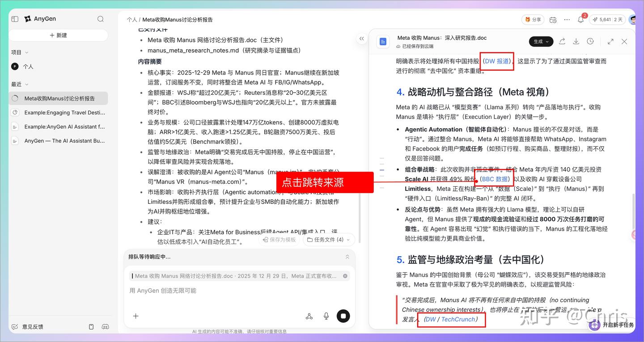Download the document

(x=576, y=42)
